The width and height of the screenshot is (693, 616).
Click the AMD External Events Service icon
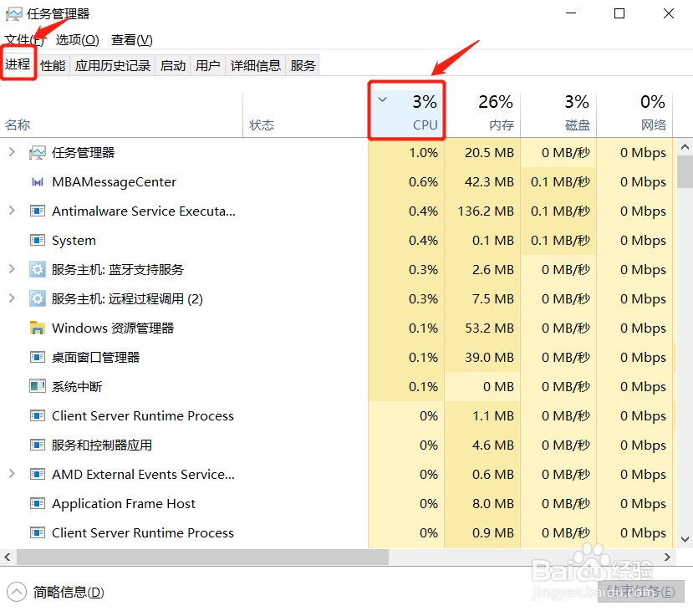[x=37, y=474]
